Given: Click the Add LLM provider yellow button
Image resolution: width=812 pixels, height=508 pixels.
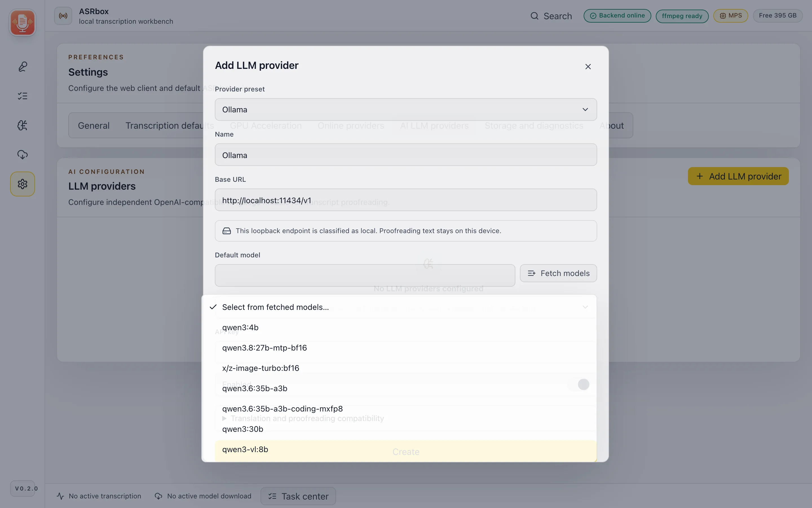Looking at the screenshot, I should click(738, 176).
